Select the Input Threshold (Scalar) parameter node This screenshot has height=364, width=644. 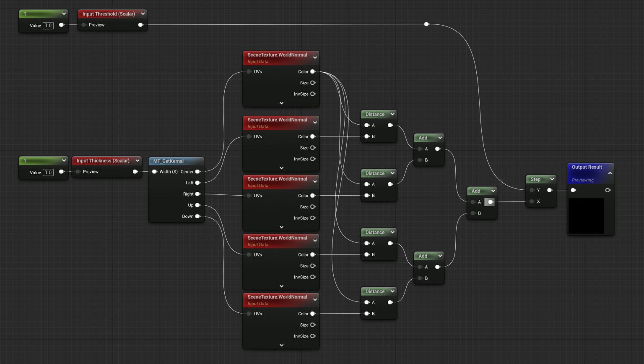[x=108, y=13]
